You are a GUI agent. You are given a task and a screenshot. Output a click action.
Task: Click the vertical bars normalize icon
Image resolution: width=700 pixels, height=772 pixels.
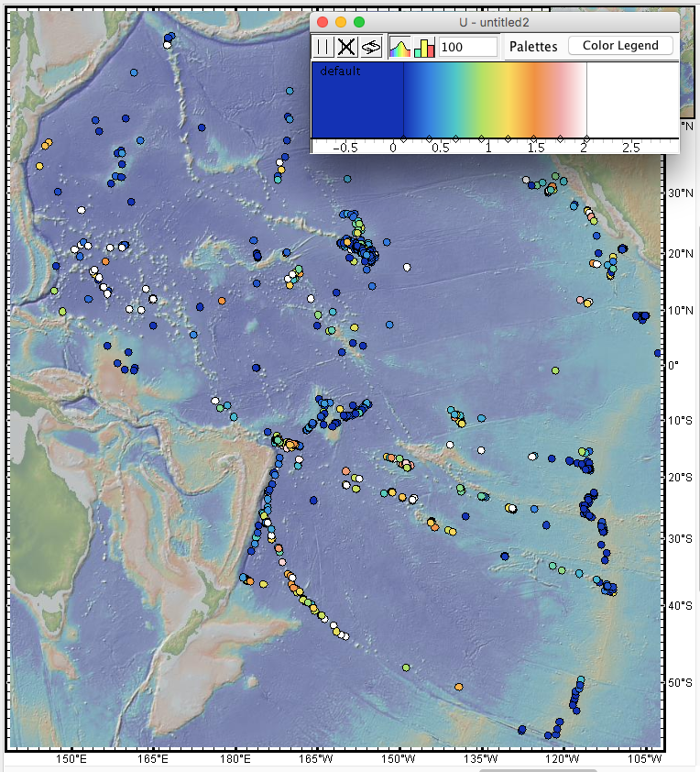tap(323, 48)
